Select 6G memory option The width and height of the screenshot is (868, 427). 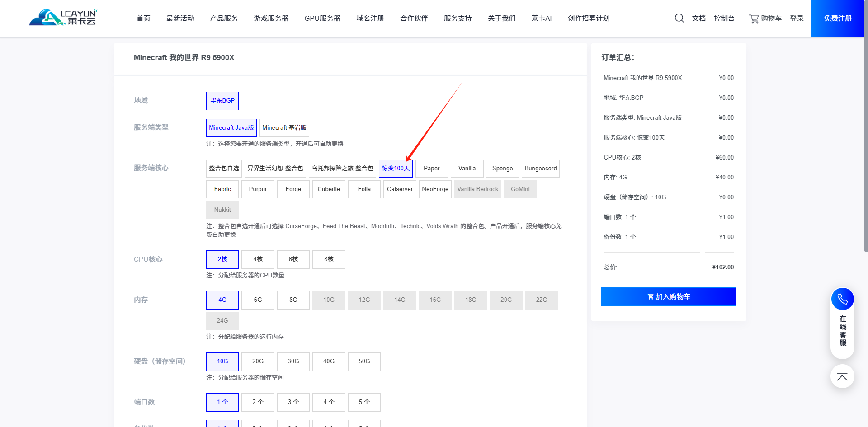[258, 300]
